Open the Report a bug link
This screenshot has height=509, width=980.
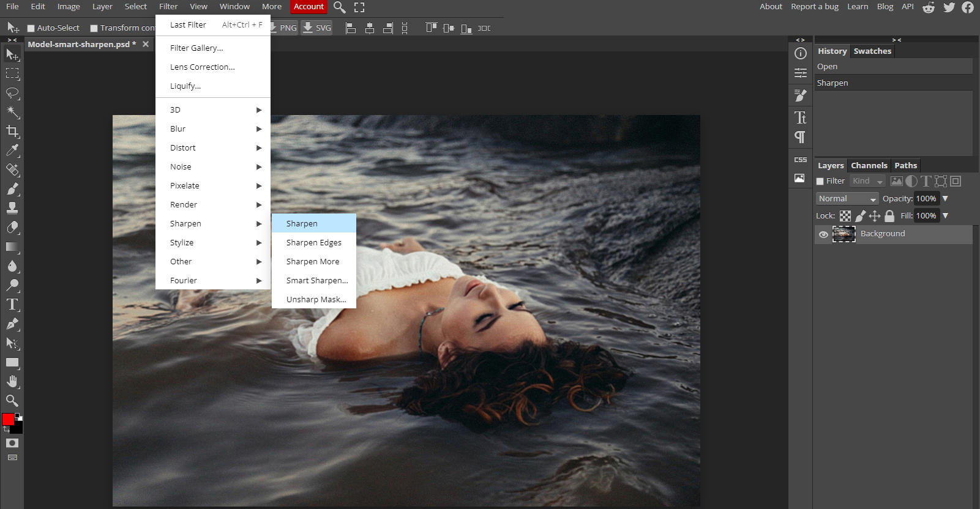(814, 7)
